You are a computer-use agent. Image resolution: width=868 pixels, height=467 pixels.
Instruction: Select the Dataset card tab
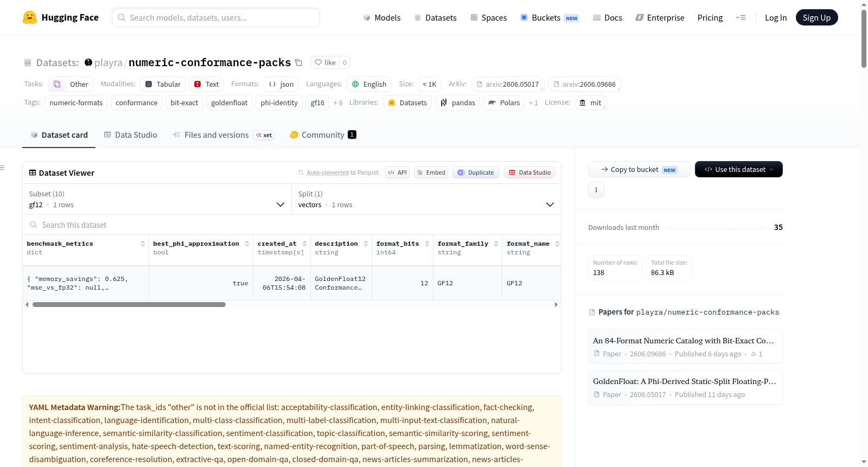pyautogui.click(x=59, y=135)
